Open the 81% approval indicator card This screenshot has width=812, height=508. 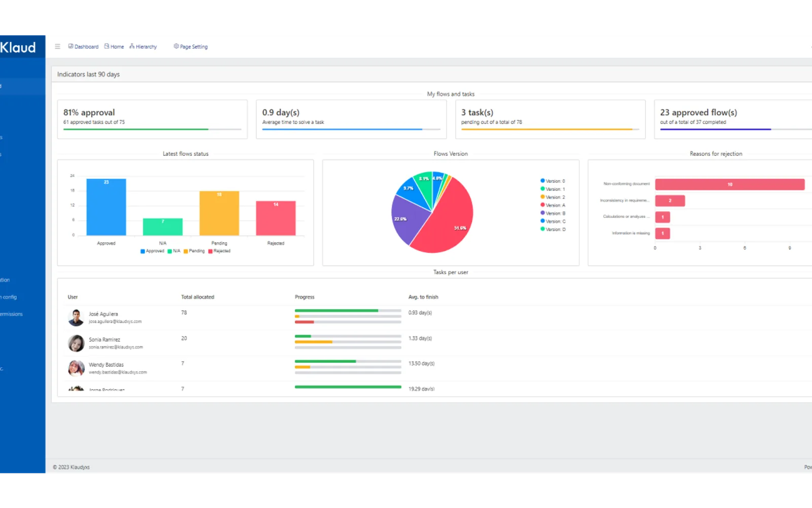pos(152,119)
